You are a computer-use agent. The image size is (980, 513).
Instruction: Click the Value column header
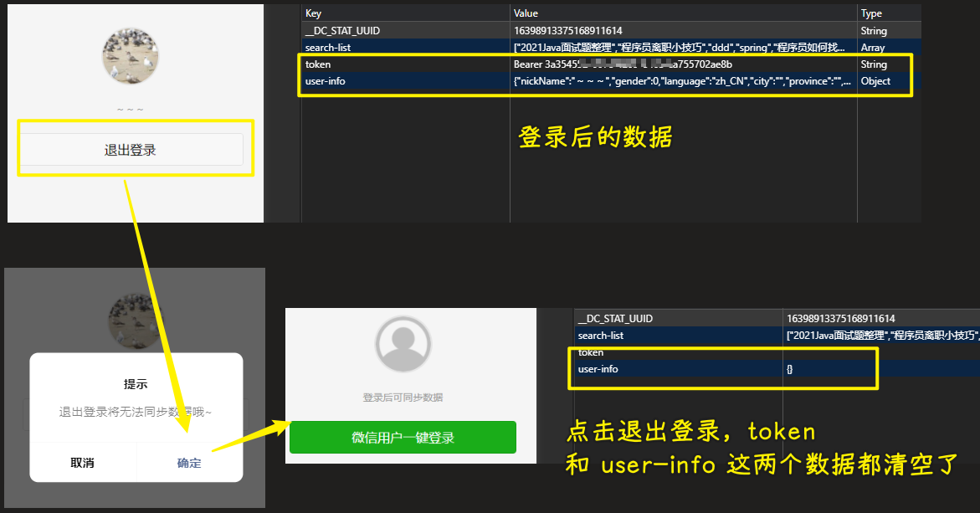(526, 13)
